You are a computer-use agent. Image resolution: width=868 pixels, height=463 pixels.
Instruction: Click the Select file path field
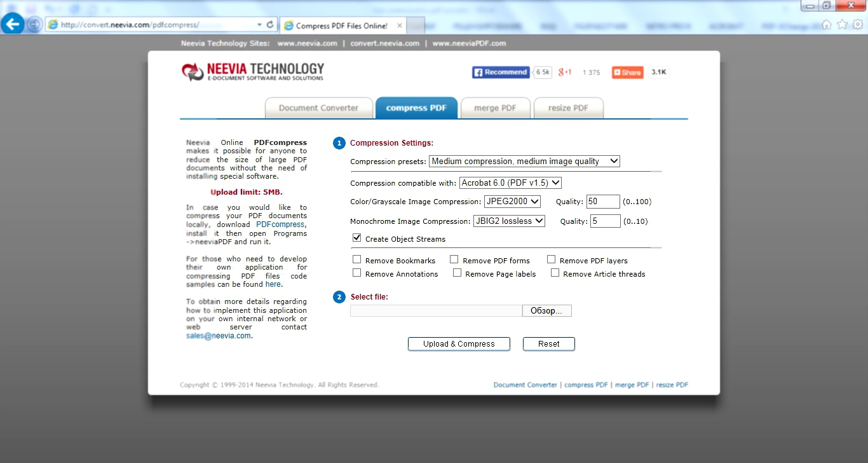pos(436,310)
